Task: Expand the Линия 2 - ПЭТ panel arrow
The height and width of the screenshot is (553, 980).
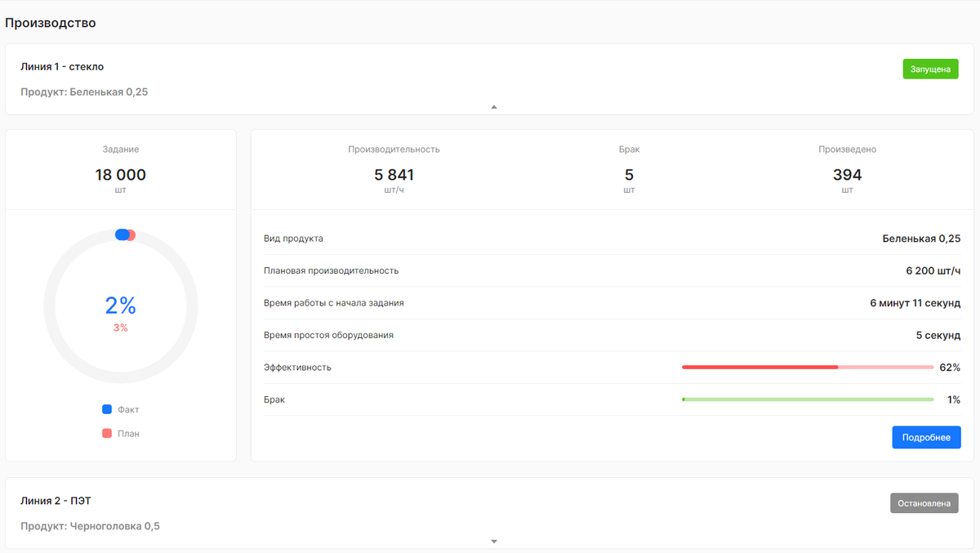Action: 493,541
